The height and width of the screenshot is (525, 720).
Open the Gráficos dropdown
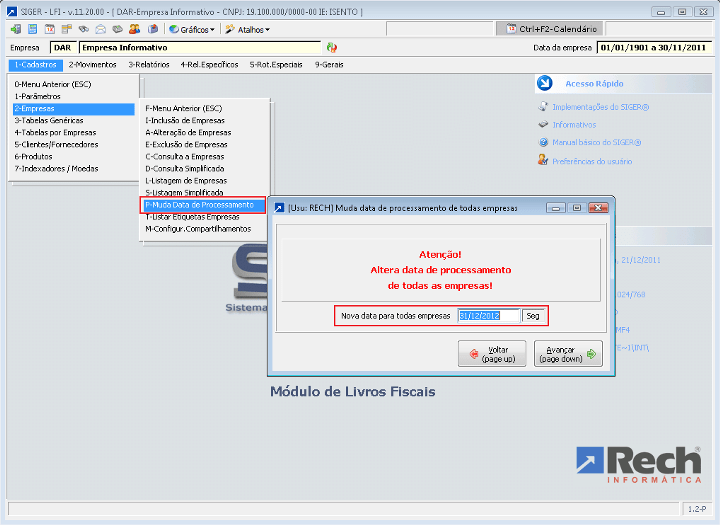(192, 29)
